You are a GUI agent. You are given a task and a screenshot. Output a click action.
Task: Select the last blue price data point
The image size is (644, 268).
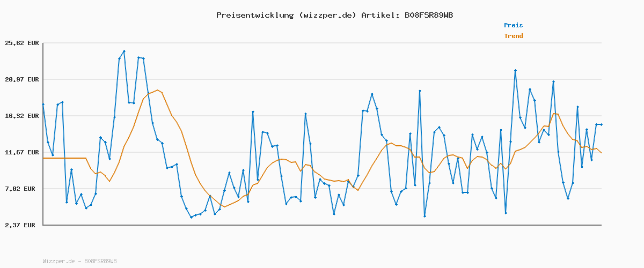click(601, 124)
